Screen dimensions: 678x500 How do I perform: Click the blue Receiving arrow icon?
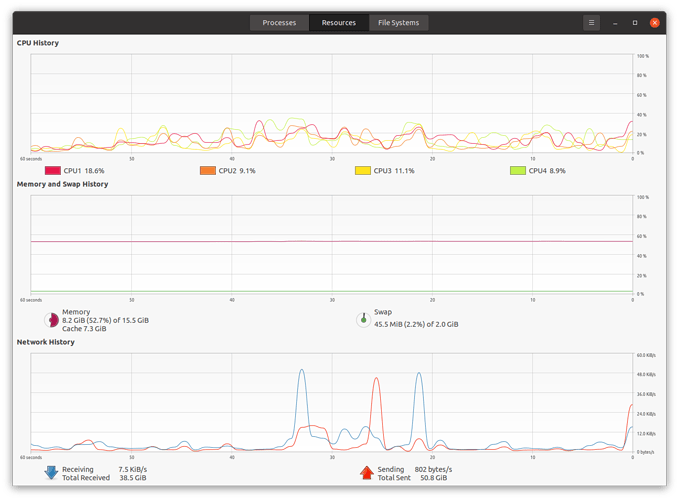click(51, 473)
